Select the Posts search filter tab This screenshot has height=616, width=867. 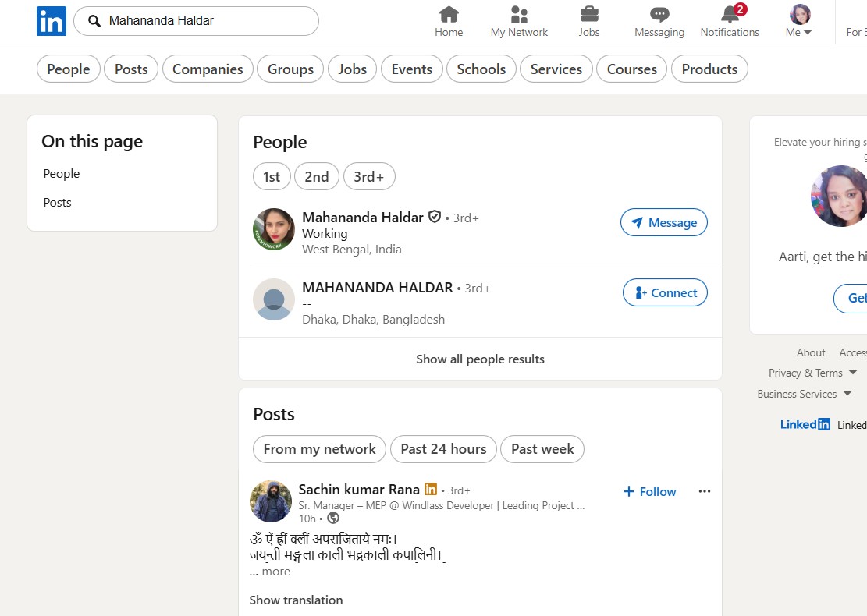pyautogui.click(x=131, y=69)
